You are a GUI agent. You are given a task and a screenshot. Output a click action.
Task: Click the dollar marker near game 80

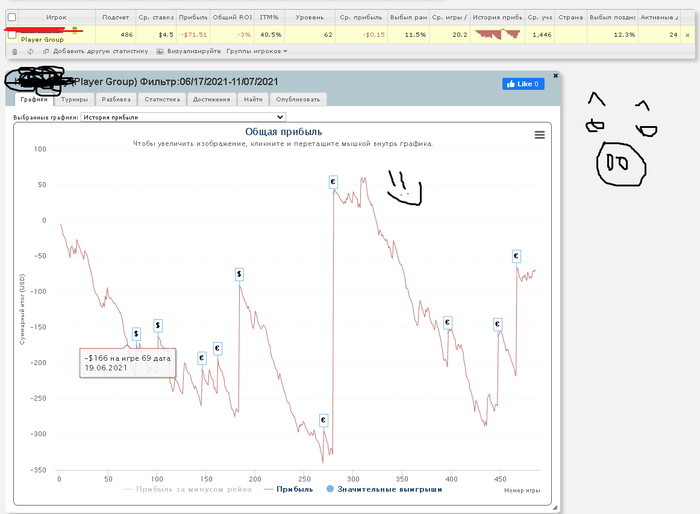[x=136, y=333]
